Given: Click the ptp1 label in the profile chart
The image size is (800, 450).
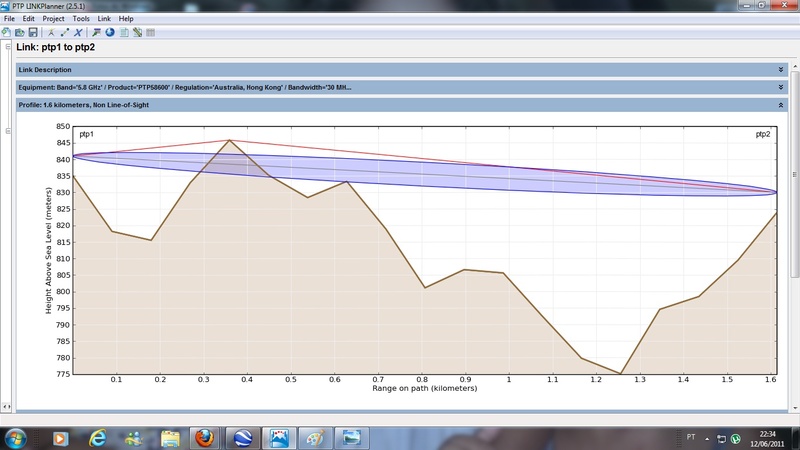Looking at the screenshot, I should pyautogui.click(x=87, y=134).
